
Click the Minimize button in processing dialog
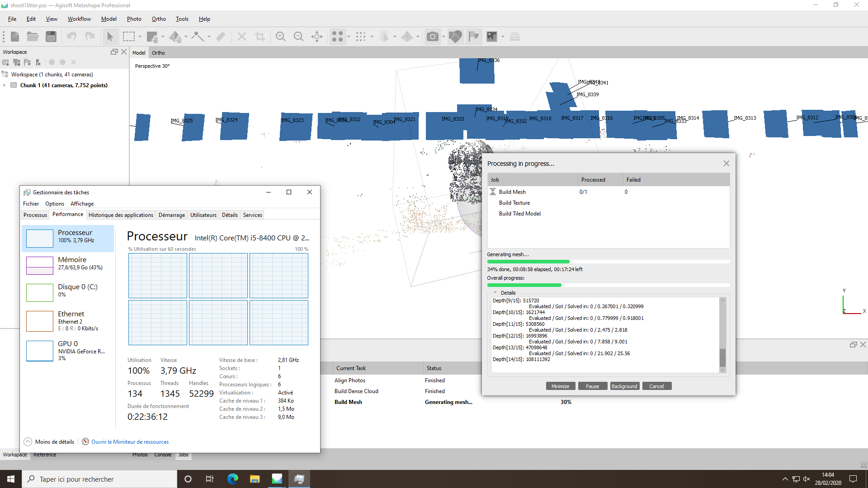(560, 386)
